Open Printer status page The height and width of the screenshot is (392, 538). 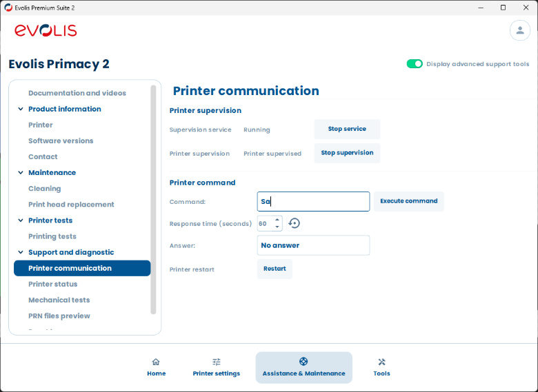[x=53, y=284]
